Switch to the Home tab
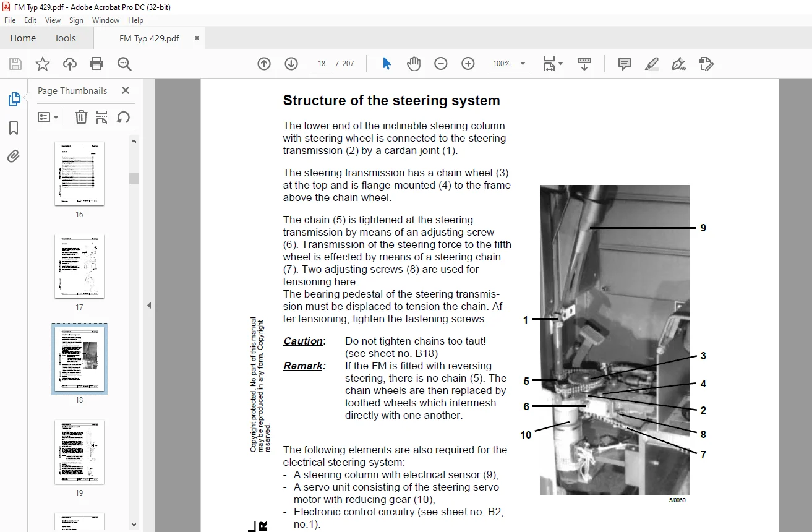 point(23,38)
